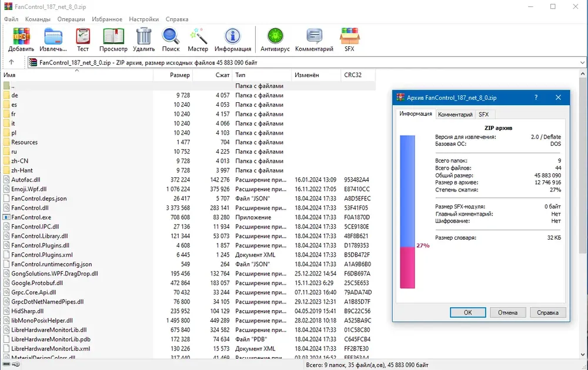
Task: Sort the list by the Имя column header
Action: coord(77,75)
